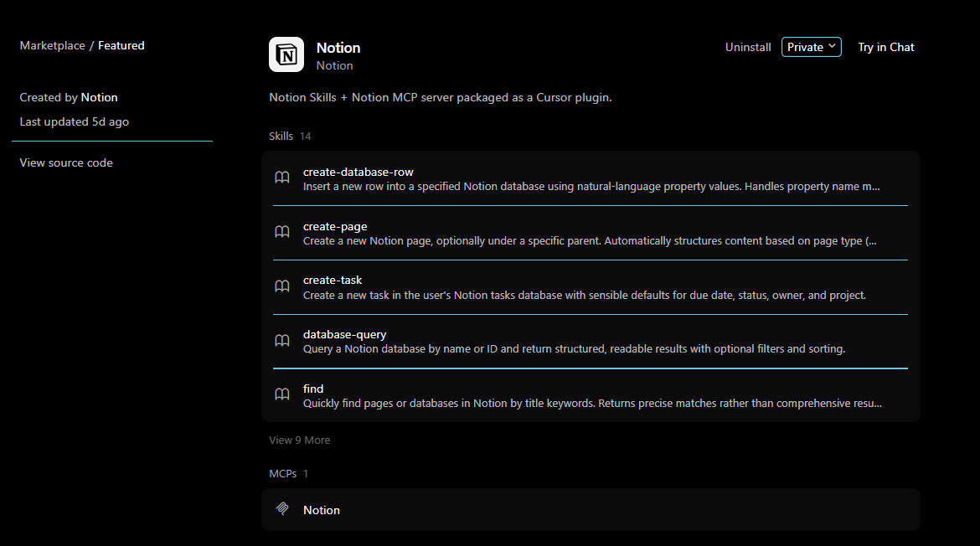980x546 pixels.
Task: Open the database-query skill
Action: coord(591,342)
